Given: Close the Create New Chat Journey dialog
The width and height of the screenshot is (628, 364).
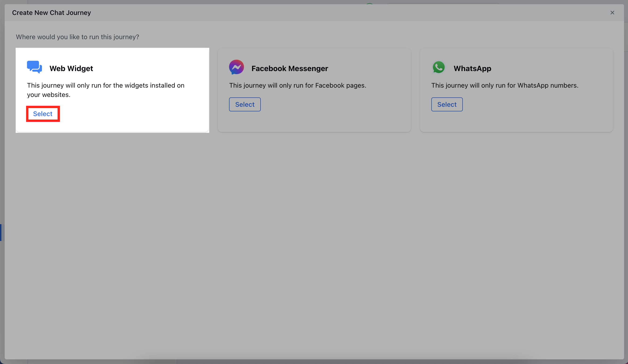Looking at the screenshot, I should (x=612, y=13).
